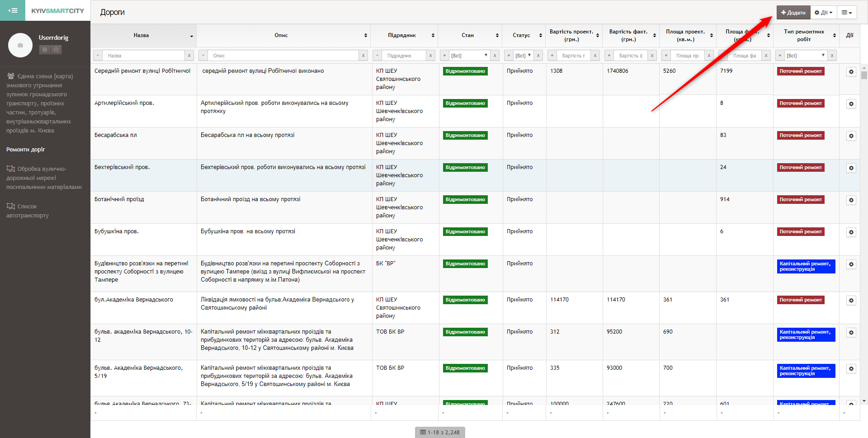Screen dimensions: 868x438
Task: Sort by the Статус column header
Action: tap(524, 35)
